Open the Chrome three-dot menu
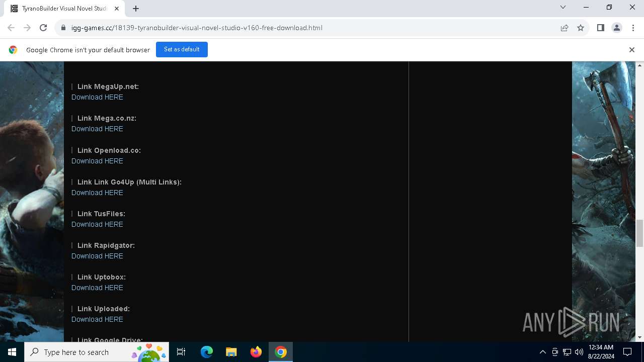The image size is (644, 362). [633, 28]
